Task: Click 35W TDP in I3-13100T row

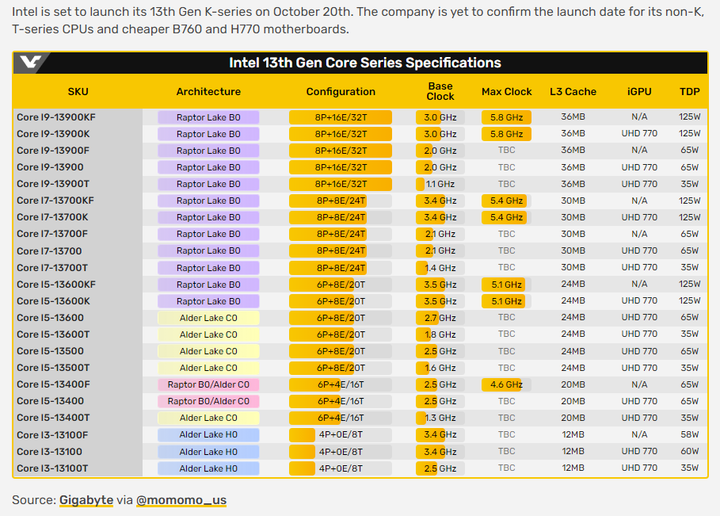Action: pos(690,468)
